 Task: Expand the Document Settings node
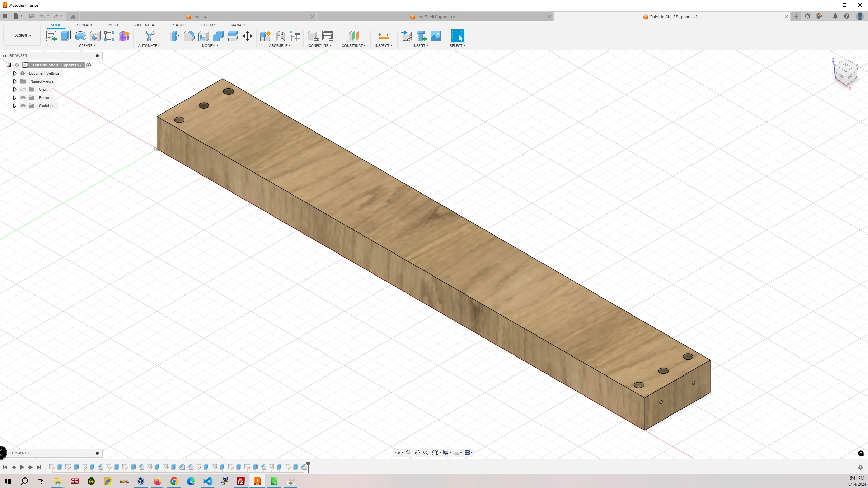click(x=15, y=73)
